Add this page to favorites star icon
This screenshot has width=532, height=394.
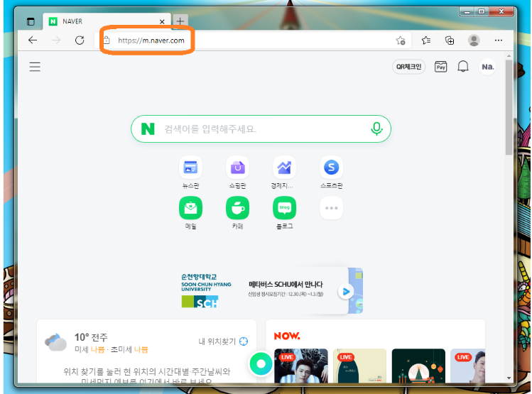(x=401, y=40)
